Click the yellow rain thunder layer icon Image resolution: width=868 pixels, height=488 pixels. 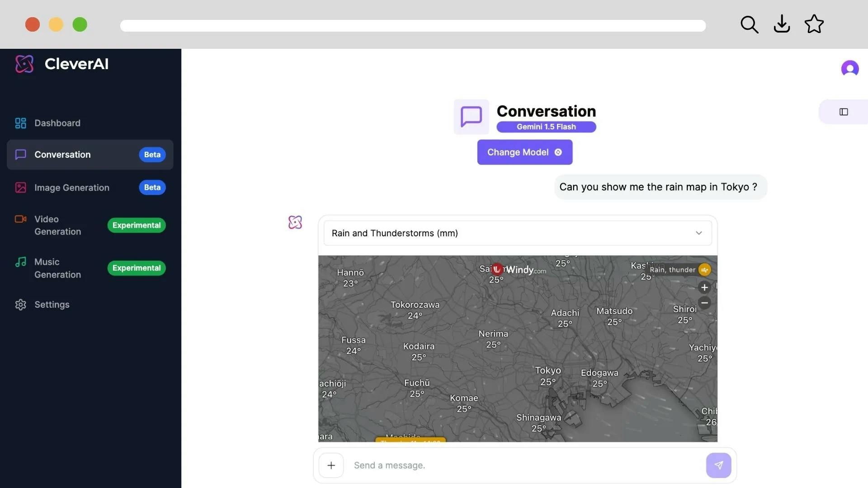pyautogui.click(x=704, y=270)
